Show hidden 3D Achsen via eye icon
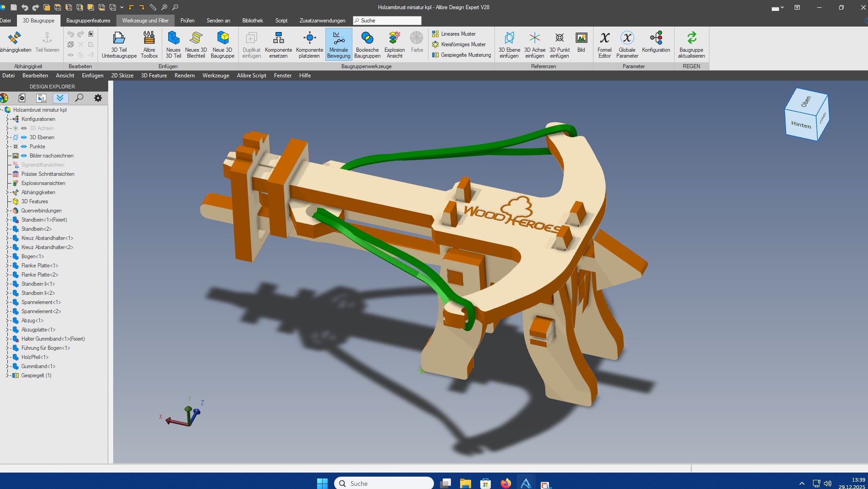The image size is (868, 489). pyautogui.click(x=24, y=128)
